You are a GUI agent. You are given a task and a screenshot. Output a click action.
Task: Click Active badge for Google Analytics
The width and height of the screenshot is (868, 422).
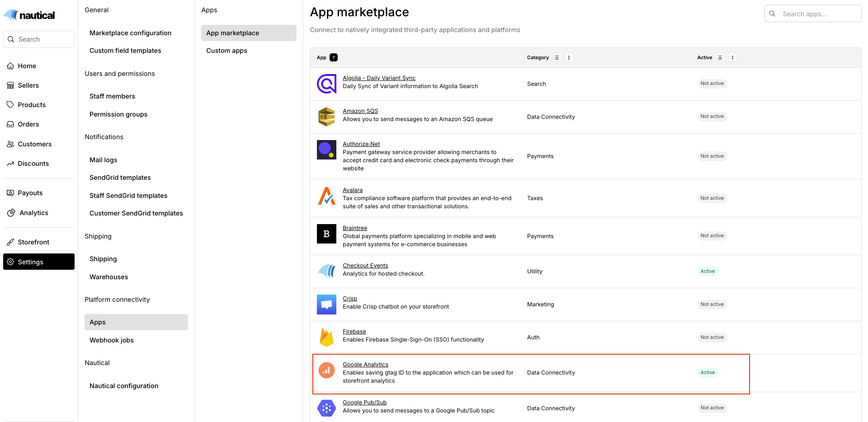tap(708, 373)
